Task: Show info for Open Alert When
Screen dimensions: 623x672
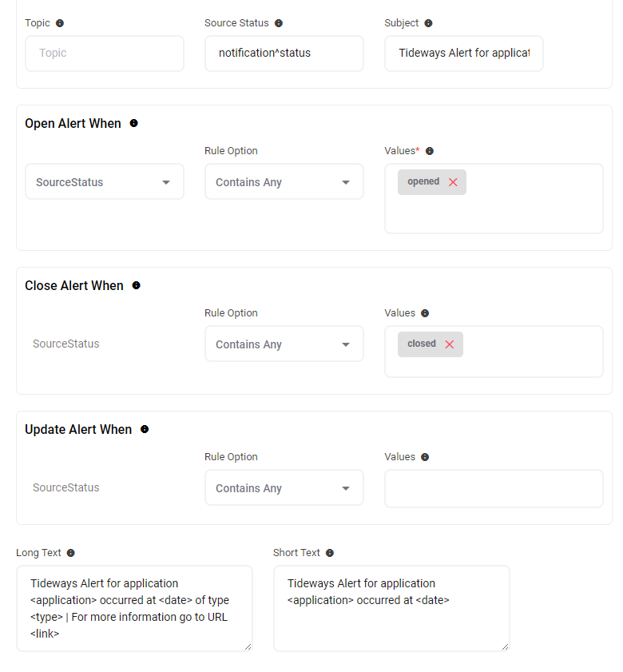Action: click(x=133, y=123)
